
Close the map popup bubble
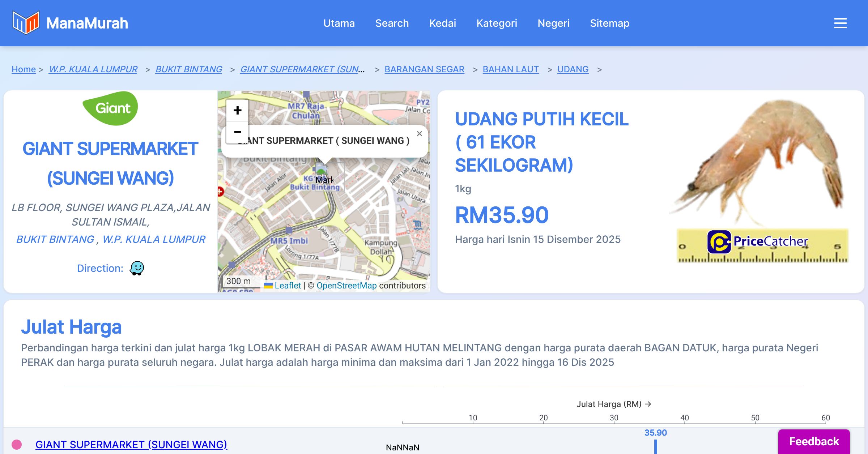click(419, 134)
